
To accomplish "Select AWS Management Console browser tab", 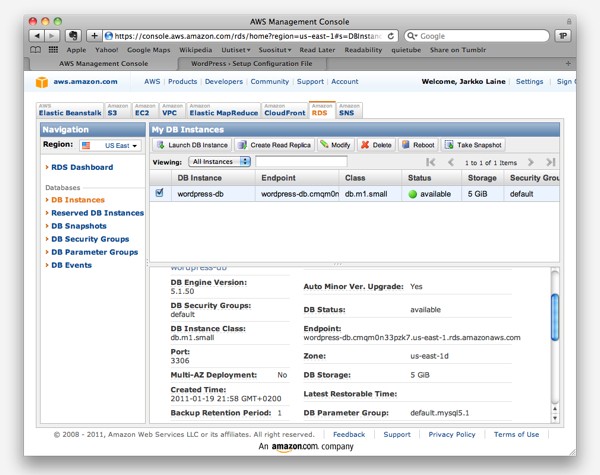I will [x=103, y=64].
